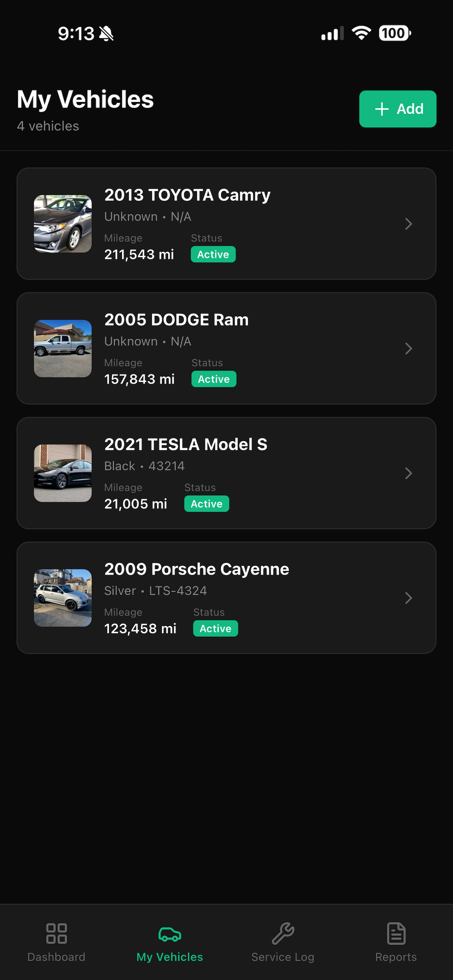Select the Dodge Ram truck thumbnail
Image resolution: width=453 pixels, height=980 pixels.
pyautogui.click(x=63, y=349)
